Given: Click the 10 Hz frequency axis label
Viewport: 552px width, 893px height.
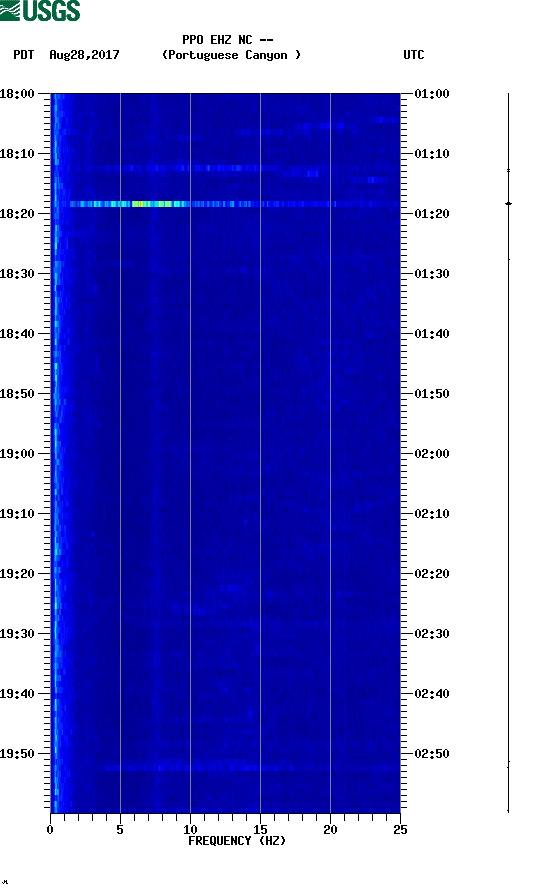Looking at the screenshot, I should tap(190, 830).
